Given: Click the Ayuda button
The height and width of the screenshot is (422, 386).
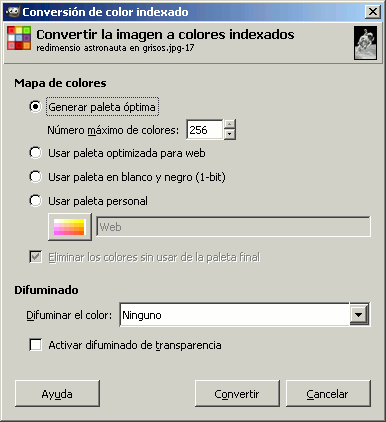Looking at the screenshot, I should (x=57, y=394).
